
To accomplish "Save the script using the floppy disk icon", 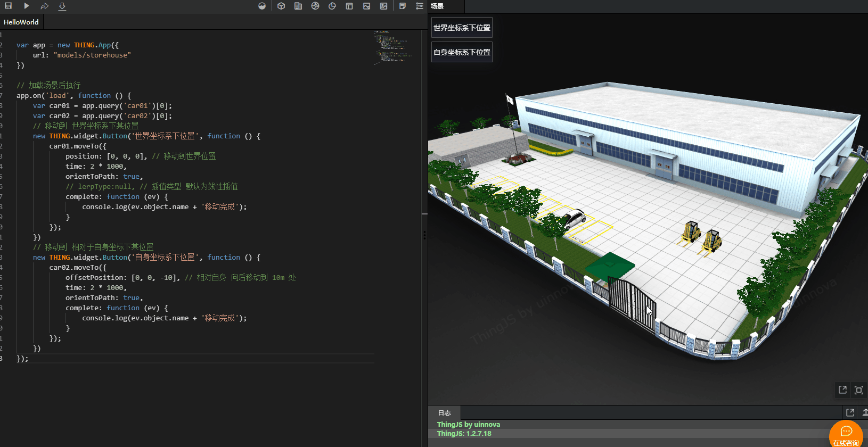I will point(9,6).
